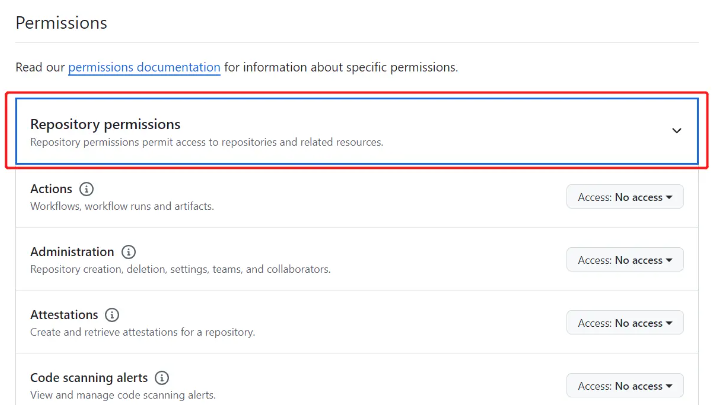720x405 pixels.
Task: Open the Actions access level dropdown
Action: (624, 197)
